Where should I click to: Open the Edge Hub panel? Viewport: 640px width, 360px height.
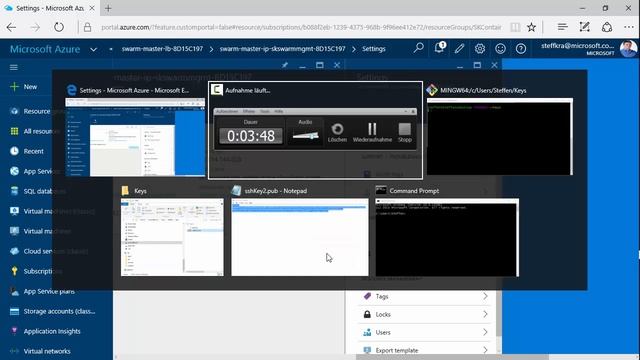(x=562, y=27)
